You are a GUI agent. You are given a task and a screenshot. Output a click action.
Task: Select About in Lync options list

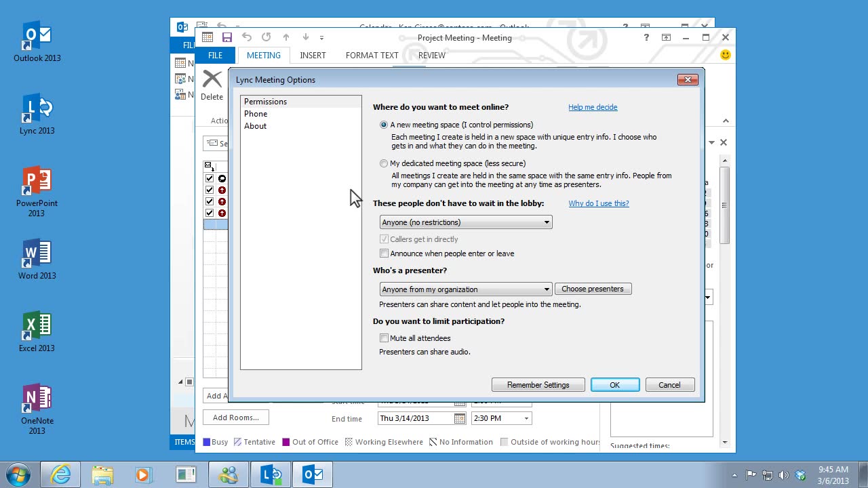click(301, 126)
